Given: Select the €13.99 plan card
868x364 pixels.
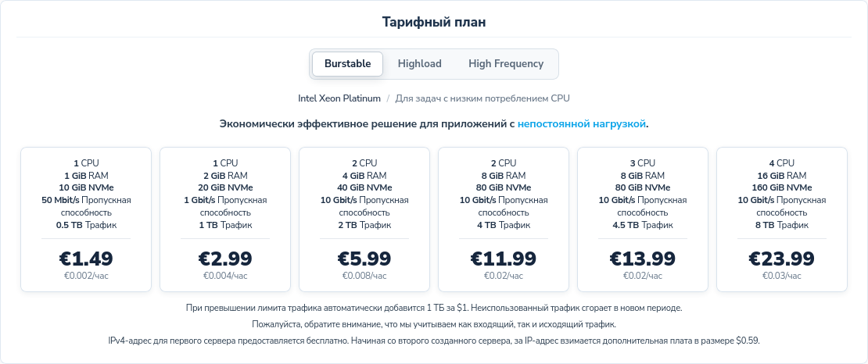Looking at the screenshot, I should [643, 219].
